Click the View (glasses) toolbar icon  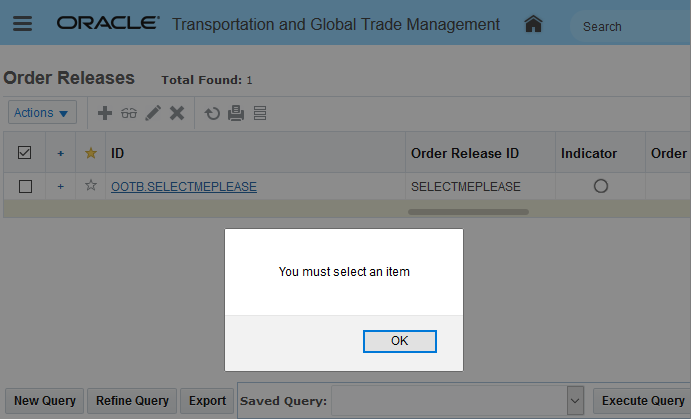(128, 113)
